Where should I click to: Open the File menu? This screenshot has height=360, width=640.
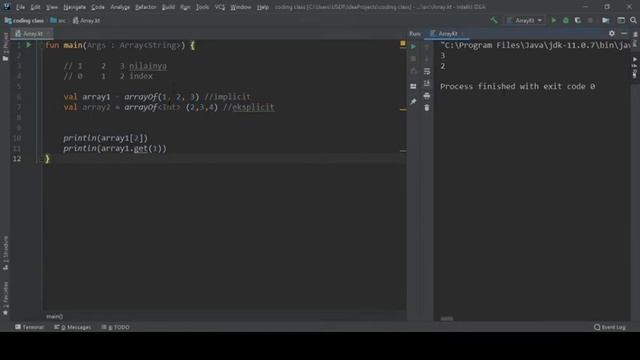[x=20, y=7]
